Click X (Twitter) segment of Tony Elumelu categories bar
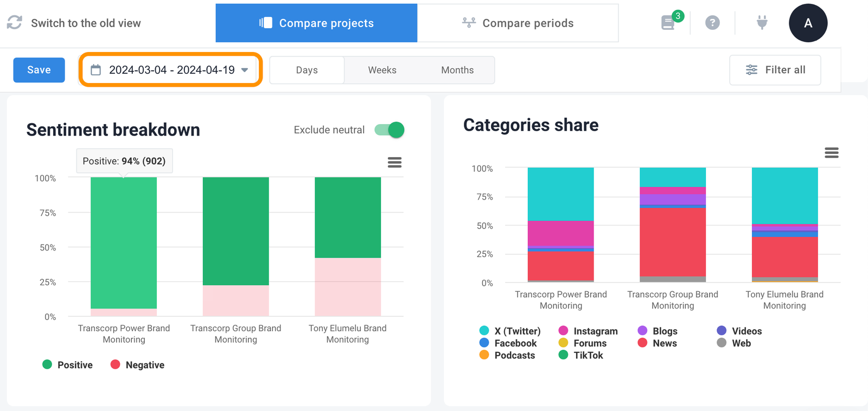The width and height of the screenshot is (868, 411). 784,196
